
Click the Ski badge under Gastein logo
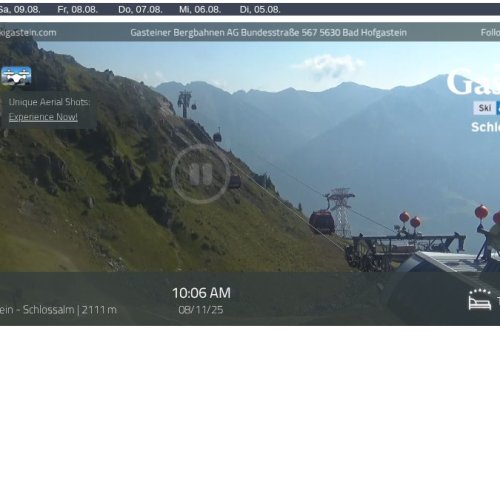(x=485, y=108)
